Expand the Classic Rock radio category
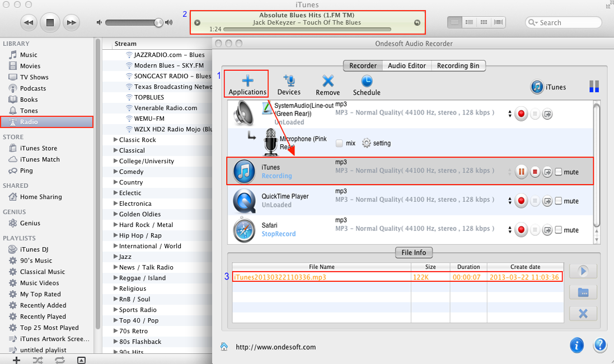Viewport: 614px width, 364px height. (116, 140)
